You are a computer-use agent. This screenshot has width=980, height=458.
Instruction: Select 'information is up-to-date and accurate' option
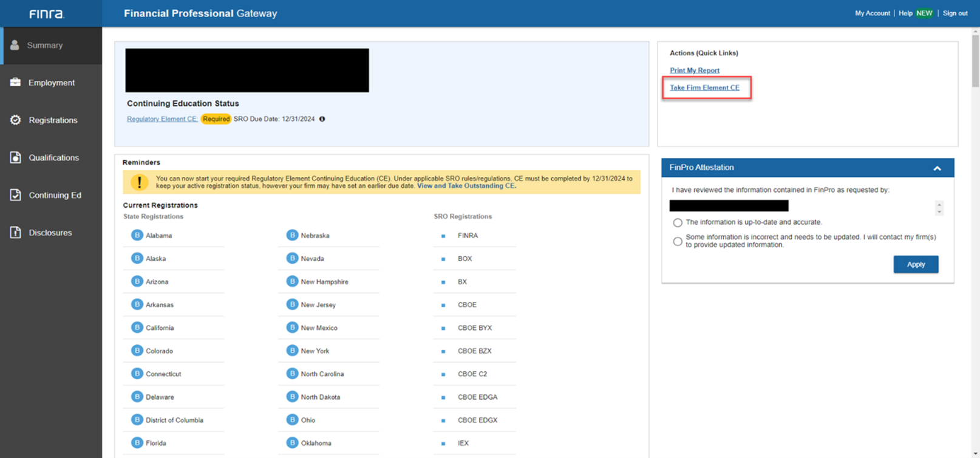678,223
